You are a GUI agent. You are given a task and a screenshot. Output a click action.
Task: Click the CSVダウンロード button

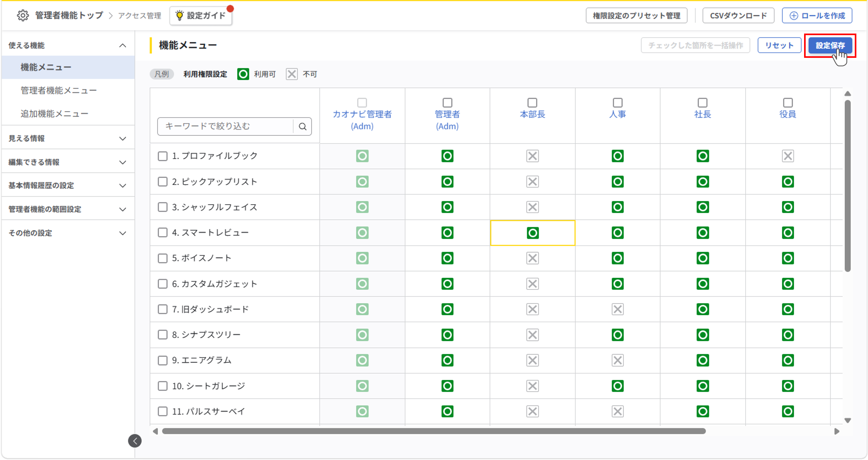pyautogui.click(x=738, y=16)
